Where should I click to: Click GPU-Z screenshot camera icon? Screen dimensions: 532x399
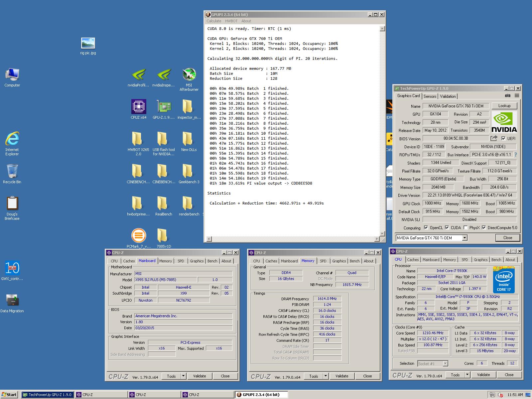[507, 96]
